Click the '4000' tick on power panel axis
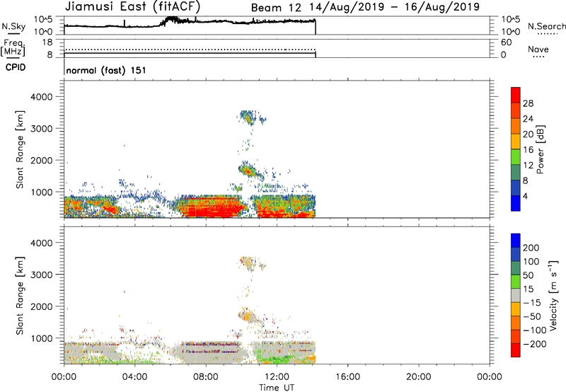 click(x=42, y=97)
